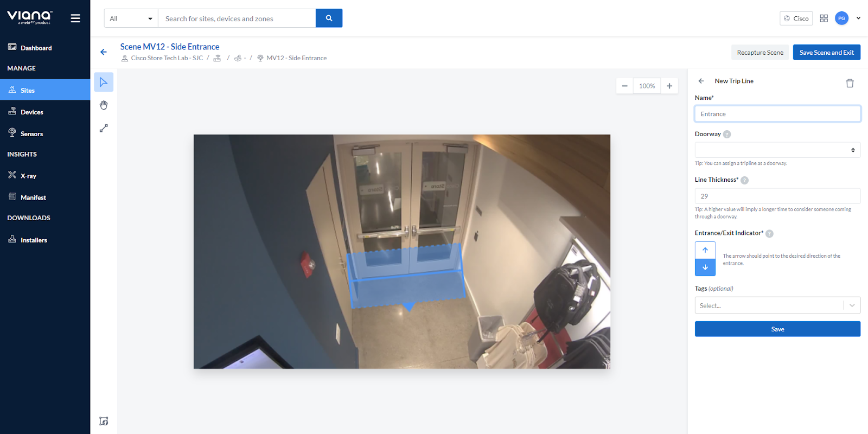Select the hand pan tool

pos(104,105)
